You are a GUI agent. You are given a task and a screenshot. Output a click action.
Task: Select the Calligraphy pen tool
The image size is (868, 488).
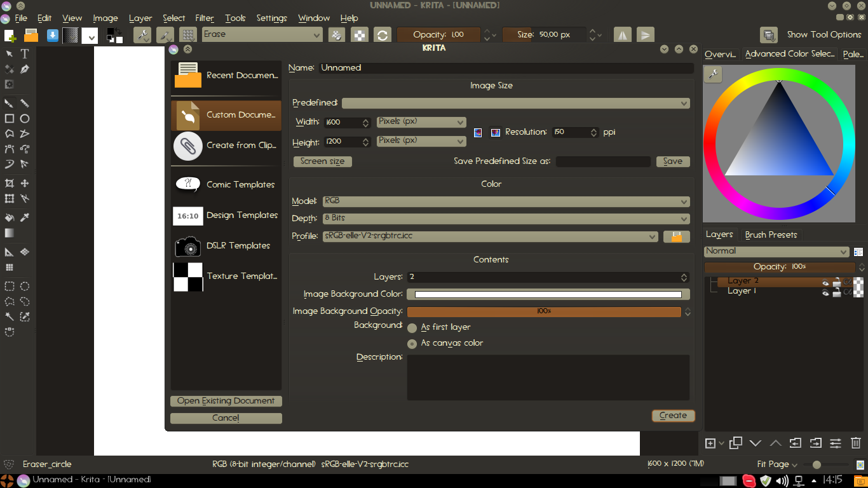point(25,69)
